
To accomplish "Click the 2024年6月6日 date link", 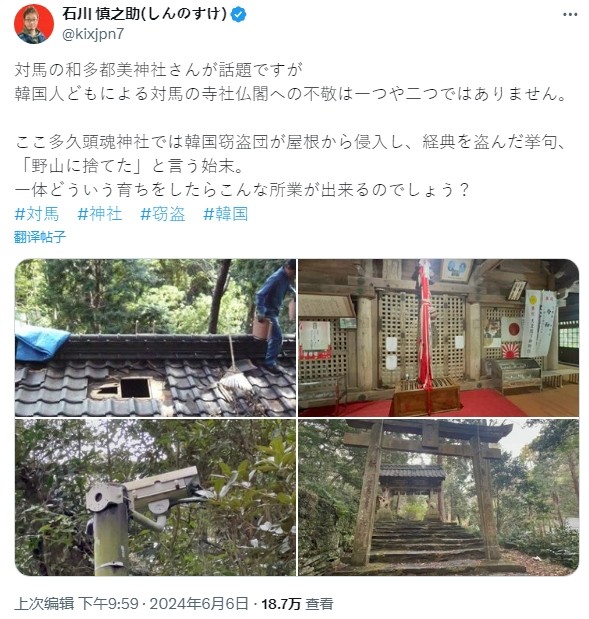I will (x=199, y=604).
